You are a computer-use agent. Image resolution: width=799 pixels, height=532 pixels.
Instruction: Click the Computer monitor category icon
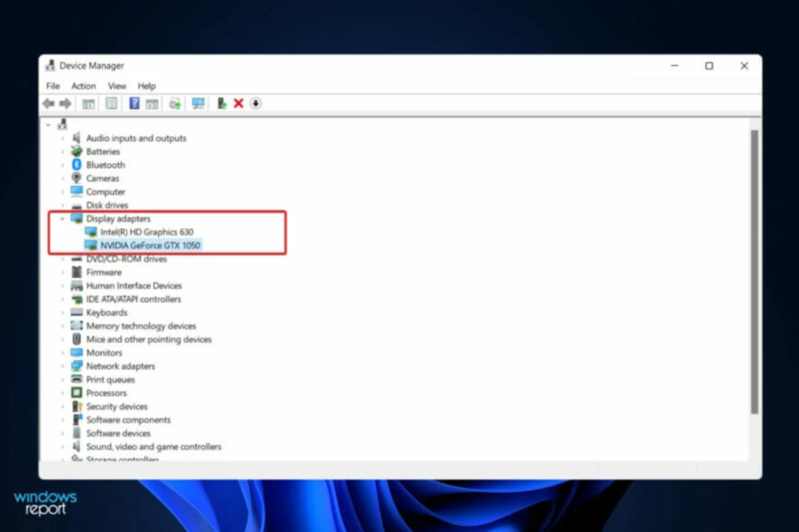[77, 191]
